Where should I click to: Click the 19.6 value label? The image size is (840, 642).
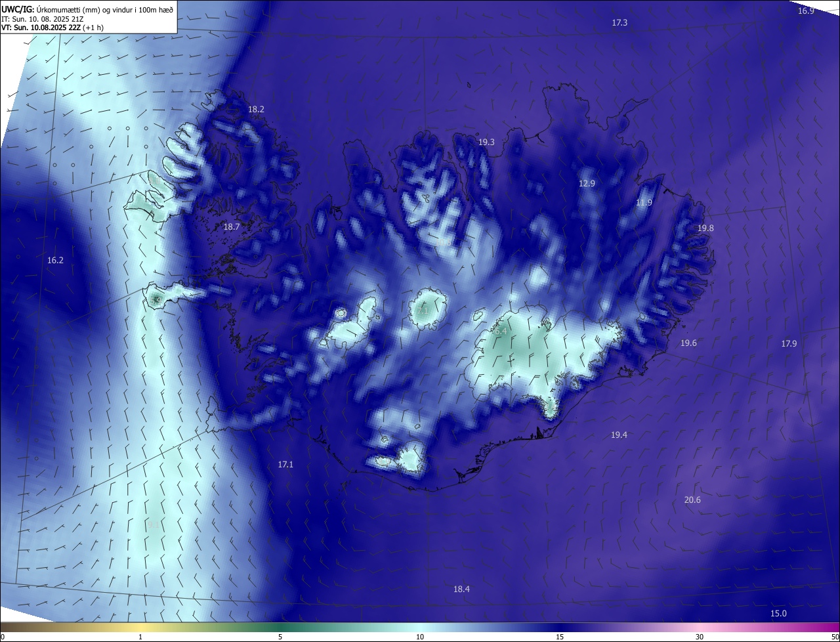click(688, 343)
